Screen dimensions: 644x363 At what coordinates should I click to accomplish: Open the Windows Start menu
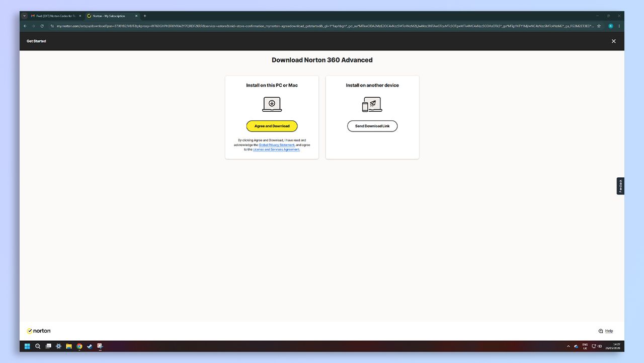27,346
